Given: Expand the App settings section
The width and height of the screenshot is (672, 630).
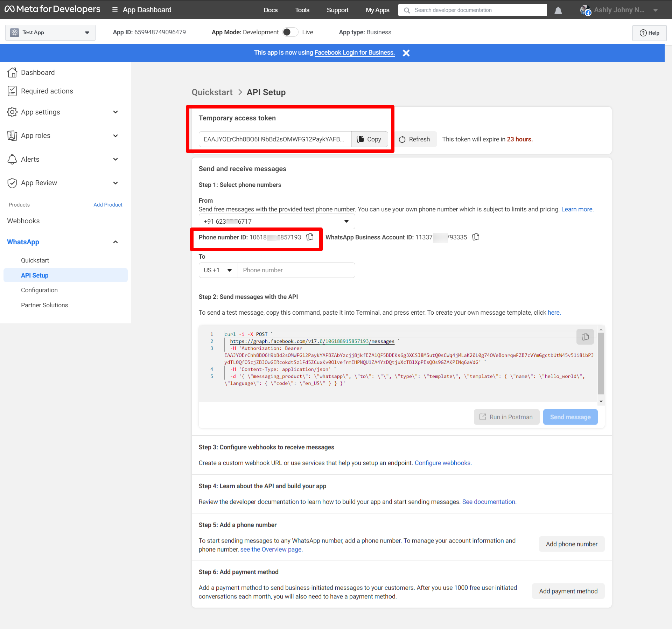Looking at the screenshot, I should (x=115, y=112).
